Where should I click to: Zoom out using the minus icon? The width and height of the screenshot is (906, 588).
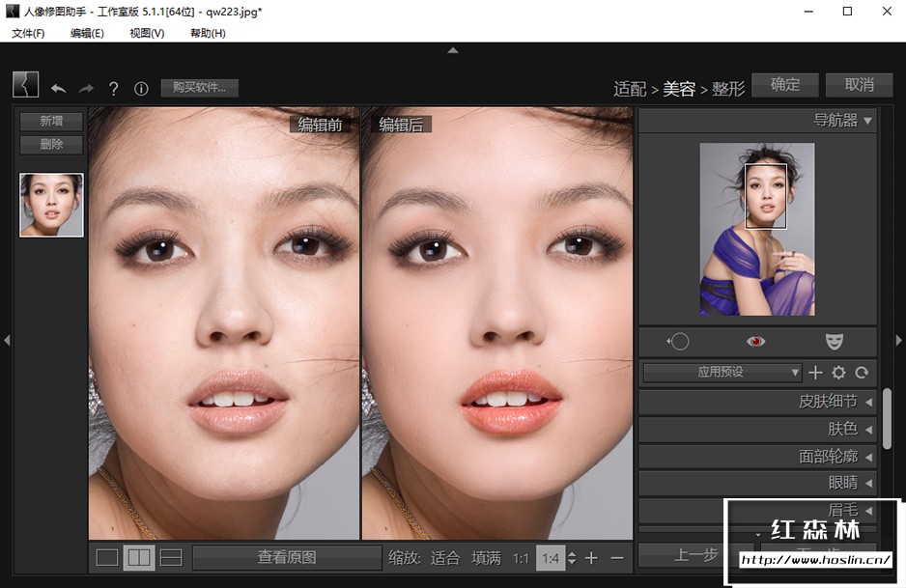(x=617, y=558)
